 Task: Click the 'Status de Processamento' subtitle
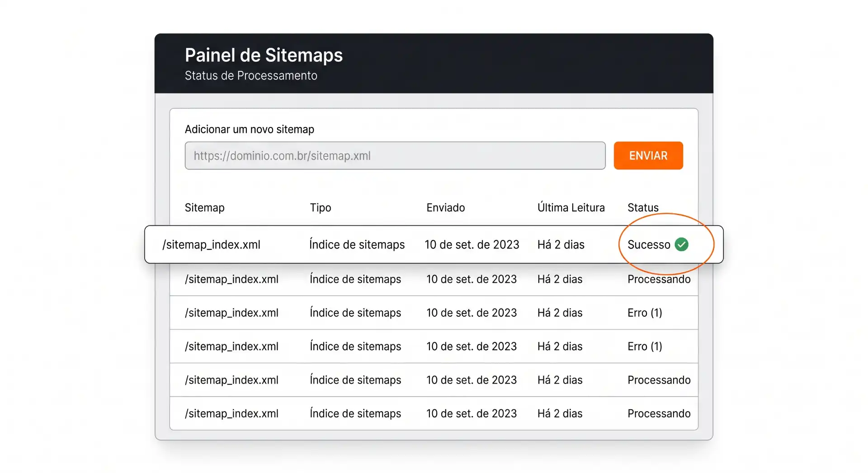pos(251,75)
